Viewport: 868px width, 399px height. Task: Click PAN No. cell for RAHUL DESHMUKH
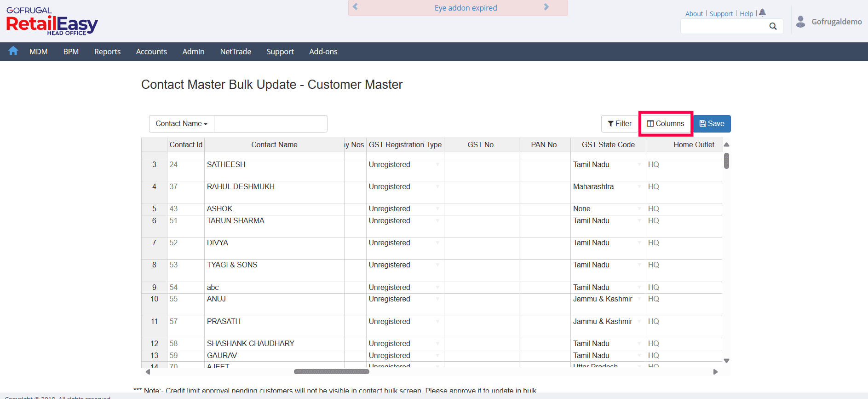point(545,192)
